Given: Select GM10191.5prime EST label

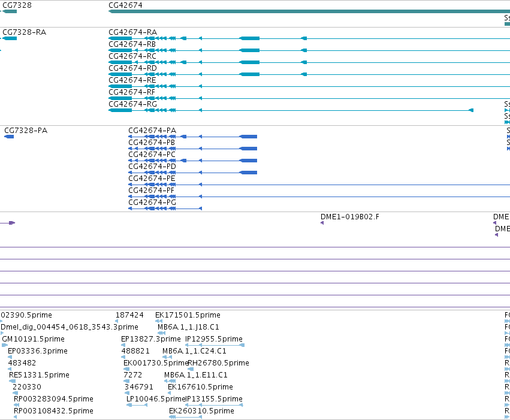Looking at the screenshot, I should coord(33,339).
